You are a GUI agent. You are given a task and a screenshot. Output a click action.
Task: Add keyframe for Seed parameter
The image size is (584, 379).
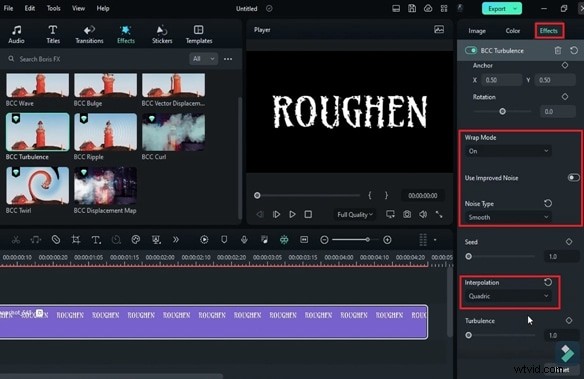pos(569,242)
